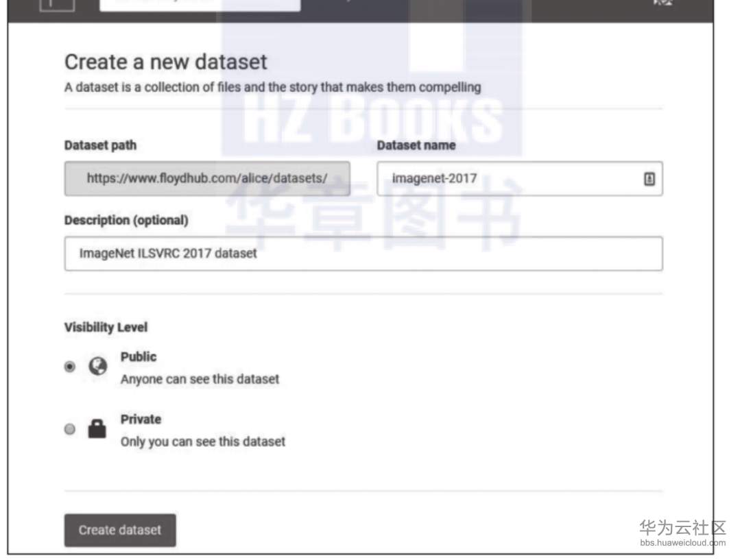Click the autofill icon in Dataset name
This screenshot has height=560, width=740.
[649, 179]
